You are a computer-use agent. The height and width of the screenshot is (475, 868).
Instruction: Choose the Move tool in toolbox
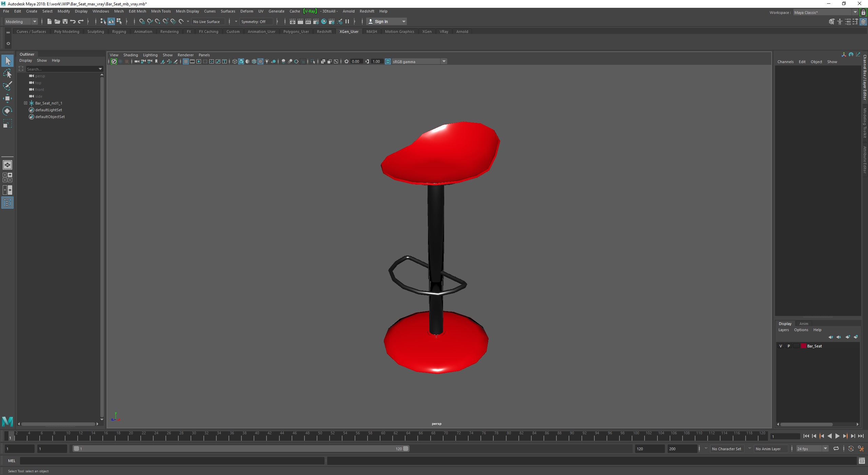pos(7,98)
